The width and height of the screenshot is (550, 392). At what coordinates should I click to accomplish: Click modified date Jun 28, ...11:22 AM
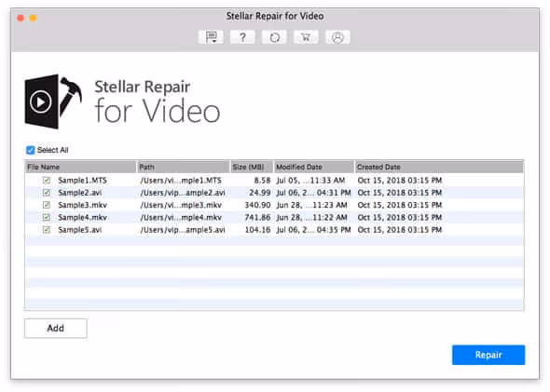click(x=312, y=218)
